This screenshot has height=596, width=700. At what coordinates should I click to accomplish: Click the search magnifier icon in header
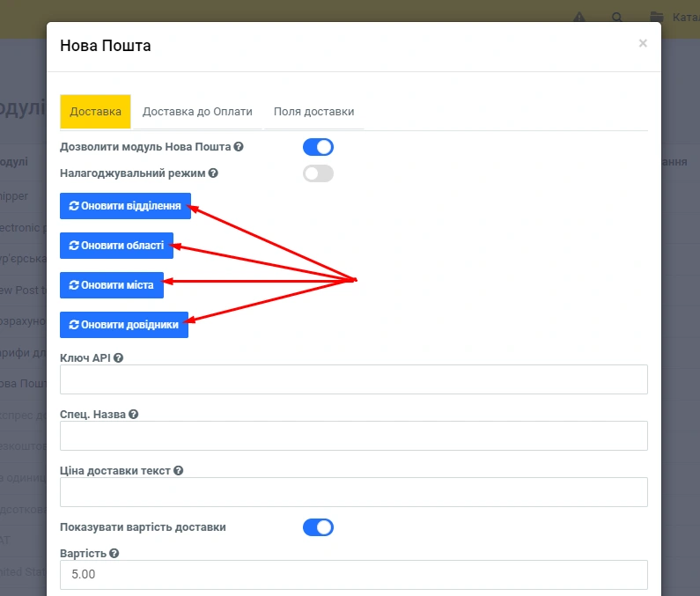point(617,18)
